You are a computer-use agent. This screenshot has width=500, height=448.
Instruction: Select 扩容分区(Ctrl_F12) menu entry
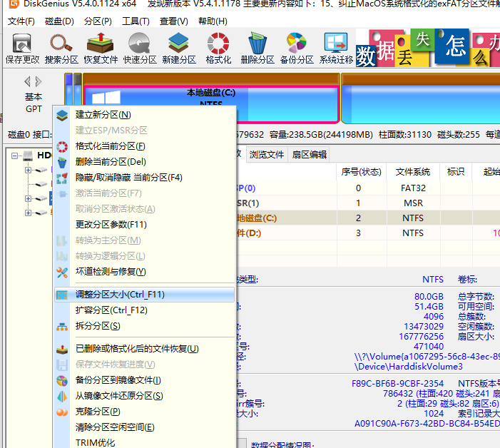click(x=145, y=310)
